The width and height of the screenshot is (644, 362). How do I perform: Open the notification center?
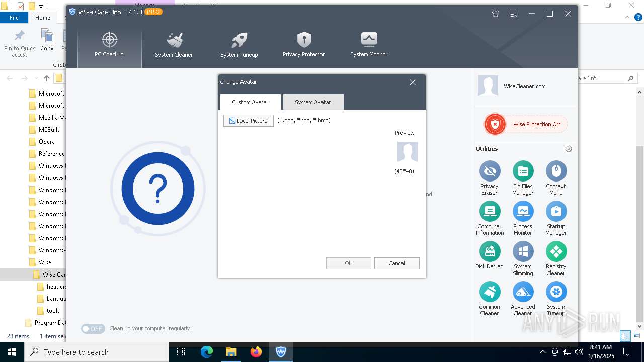pos(627,352)
